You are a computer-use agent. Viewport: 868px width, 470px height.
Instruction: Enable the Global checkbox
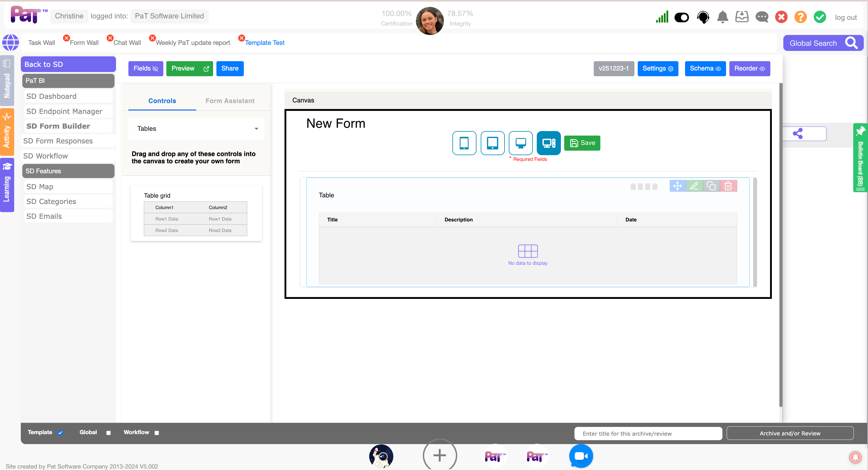tap(108, 433)
